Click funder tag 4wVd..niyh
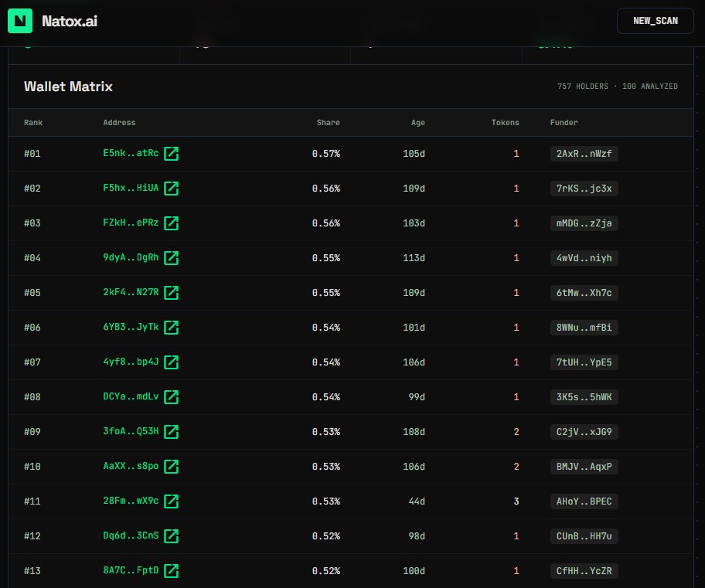The image size is (705, 588). click(584, 258)
